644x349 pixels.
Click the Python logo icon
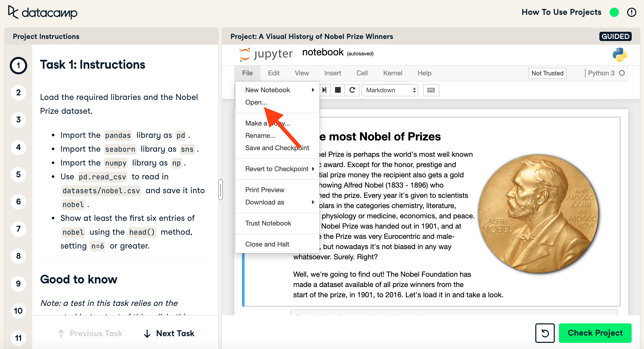(x=620, y=55)
